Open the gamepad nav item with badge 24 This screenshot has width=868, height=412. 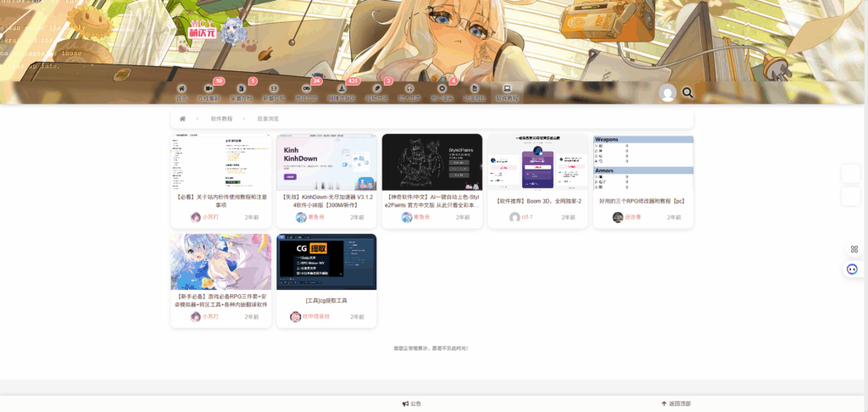coord(306,92)
